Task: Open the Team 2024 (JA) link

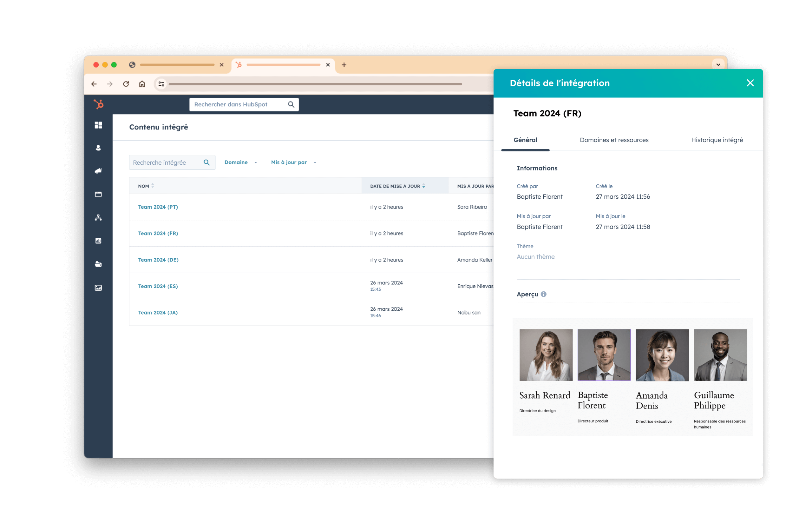Action: [x=158, y=313]
